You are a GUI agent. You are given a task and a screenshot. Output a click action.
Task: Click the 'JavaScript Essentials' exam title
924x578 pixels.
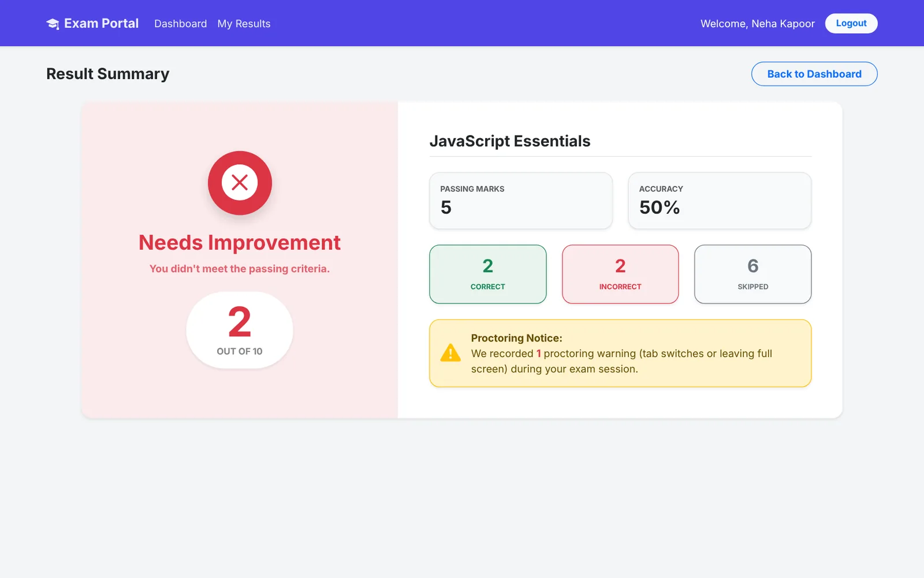tap(510, 141)
